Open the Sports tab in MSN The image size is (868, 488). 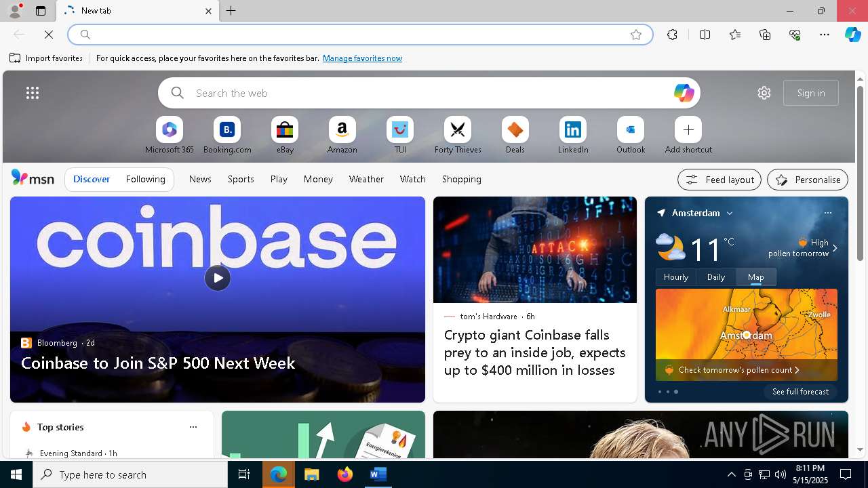[x=241, y=179]
